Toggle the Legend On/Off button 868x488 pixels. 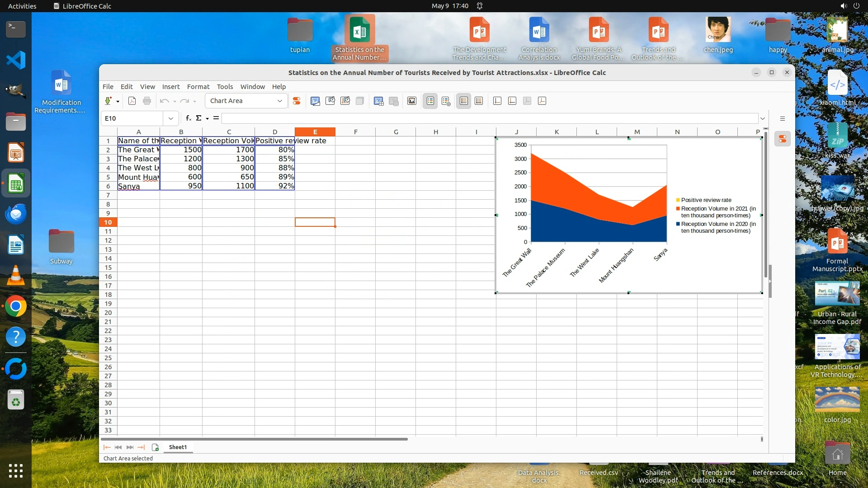click(x=430, y=101)
